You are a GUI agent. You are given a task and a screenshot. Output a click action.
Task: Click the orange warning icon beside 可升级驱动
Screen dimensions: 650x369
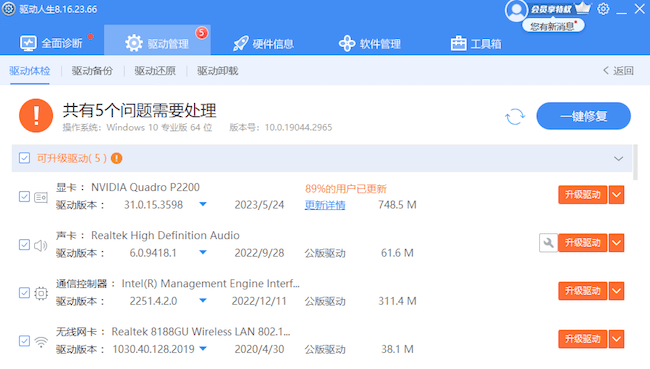[x=116, y=158]
